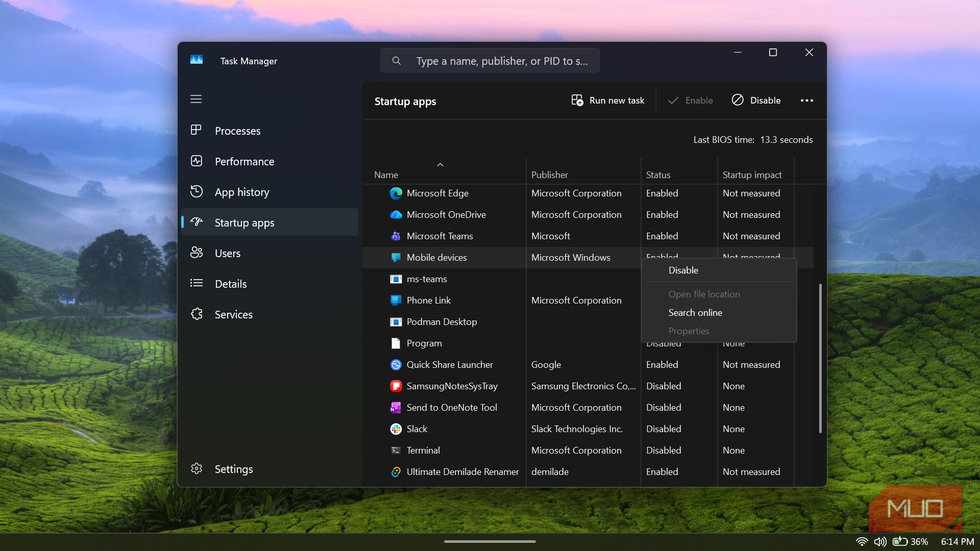This screenshot has width=980, height=551.
Task: Click the Slack app icon
Action: click(x=396, y=429)
